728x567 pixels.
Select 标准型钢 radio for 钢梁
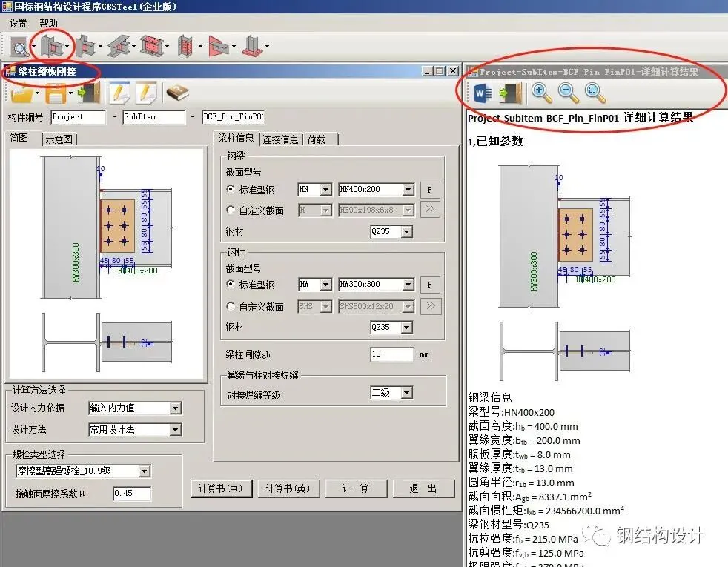tap(231, 189)
